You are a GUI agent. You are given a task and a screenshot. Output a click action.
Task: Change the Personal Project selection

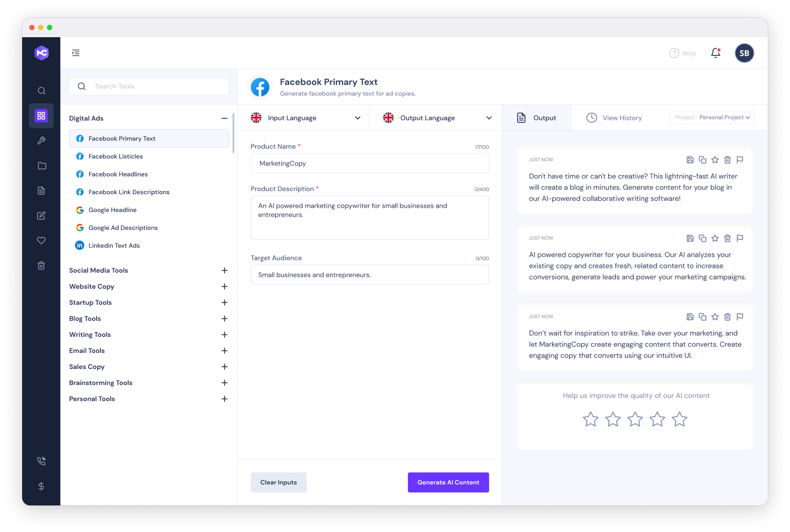712,117
